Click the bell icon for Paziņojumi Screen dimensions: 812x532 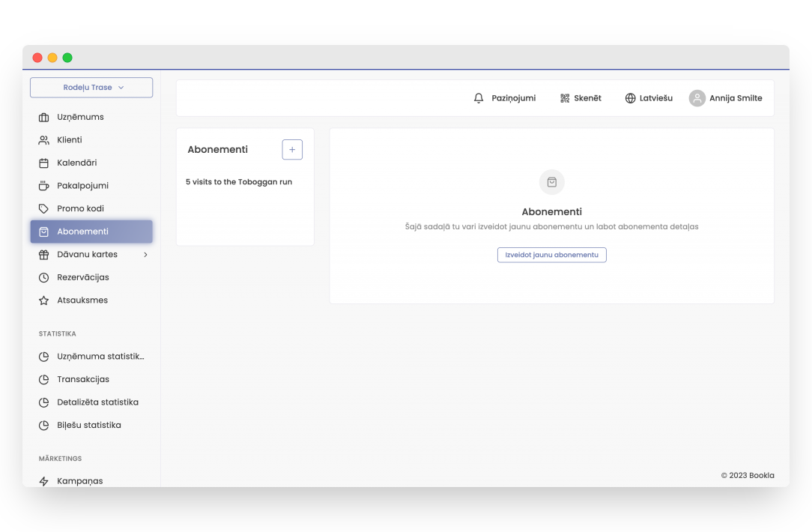(x=479, y=98)
